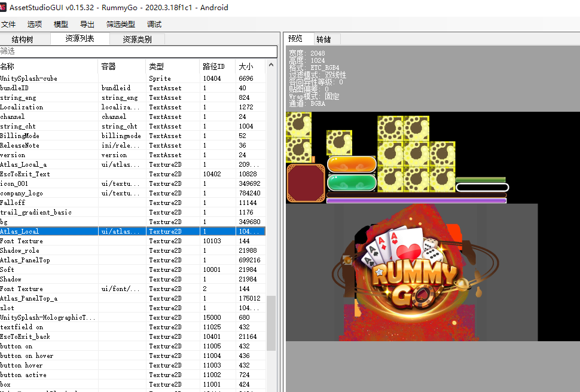
Task: Open the 调试 menu
Action: pos(154,24)
